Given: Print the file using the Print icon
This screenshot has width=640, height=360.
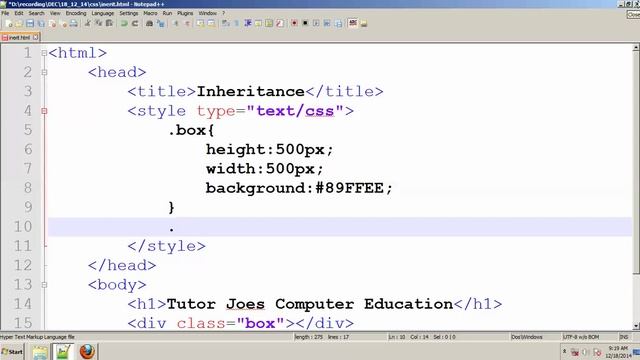Looking at the screenshot, I should [73, 23].
